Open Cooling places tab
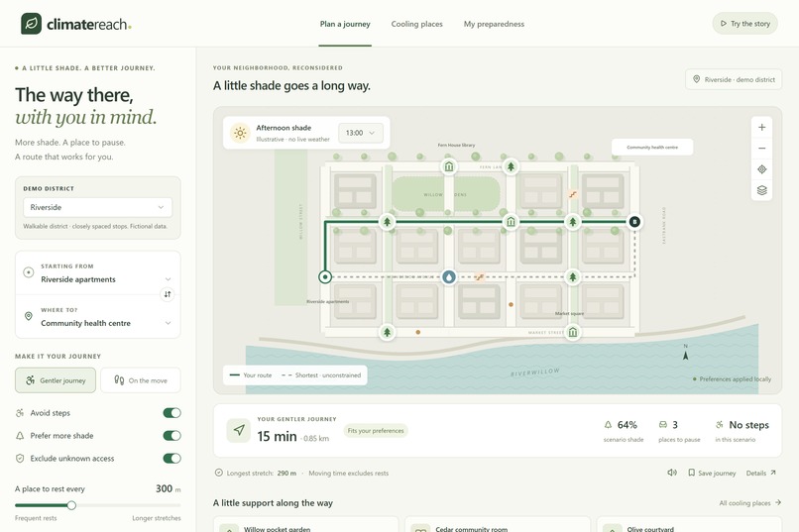Viewport: 799px width, 532px height. point(416,24)
